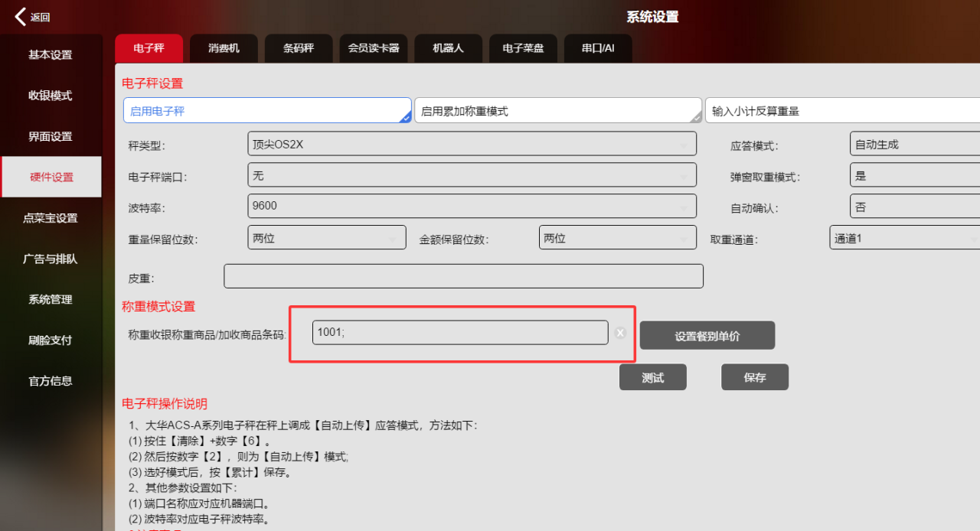Viewport: 980px width, 531px height.
Task: Toggle 输入小计反算重量 option
Action: coord(842,111)
